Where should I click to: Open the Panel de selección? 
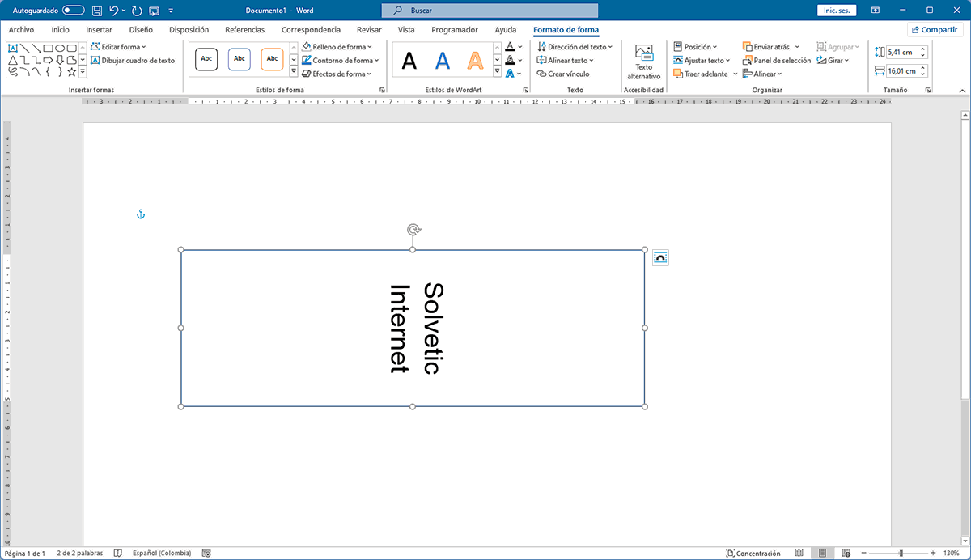click(x=777, y=60)
